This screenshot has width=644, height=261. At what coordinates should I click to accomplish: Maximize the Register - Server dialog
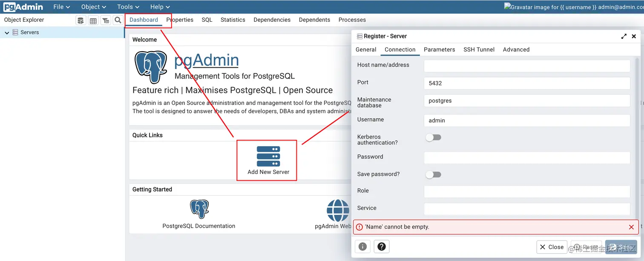[x=624, y=36]
